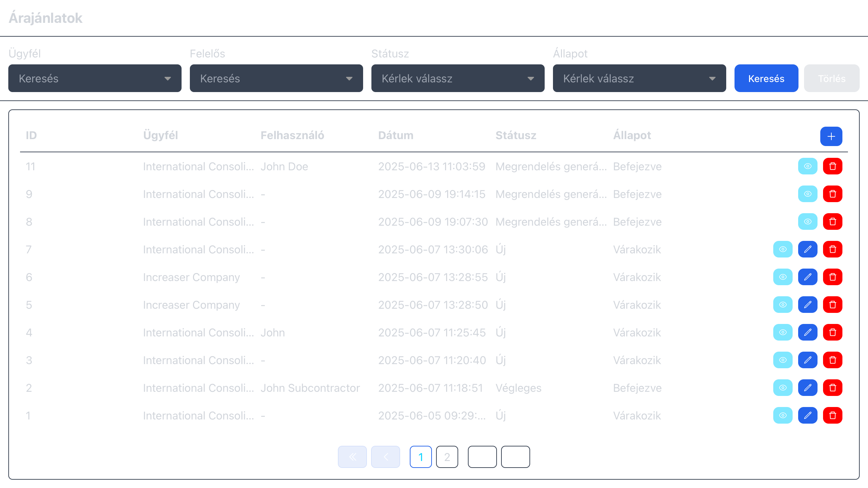The height and width of the screenshot is (488, 868).
Task: Expand the Státusz filter dropdown
Action: 458,79
